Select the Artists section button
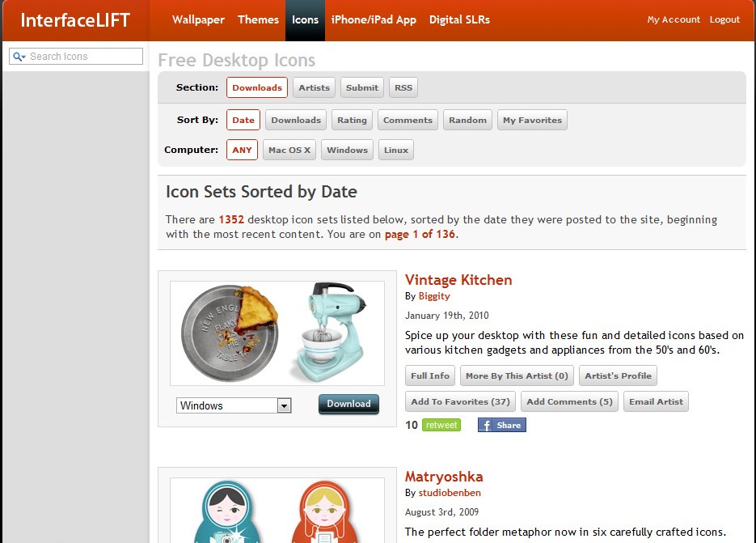 point(314,88)
